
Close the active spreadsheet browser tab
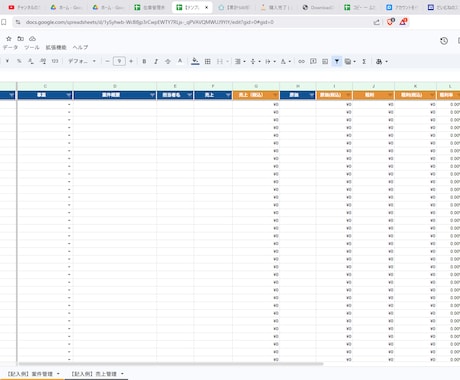pos(206,7)
